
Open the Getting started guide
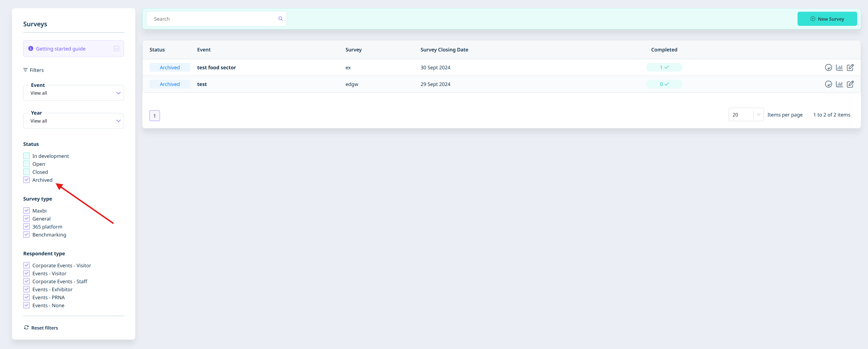[x=74, y=49]
